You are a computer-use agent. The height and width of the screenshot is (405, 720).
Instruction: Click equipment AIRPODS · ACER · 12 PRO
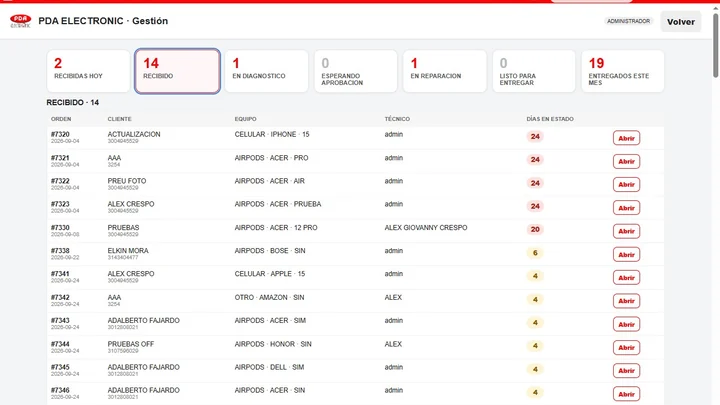point(276,227)
